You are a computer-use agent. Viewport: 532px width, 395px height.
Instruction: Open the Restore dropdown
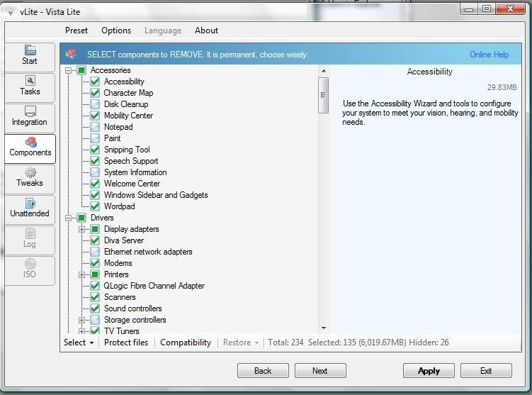(241, 343)
